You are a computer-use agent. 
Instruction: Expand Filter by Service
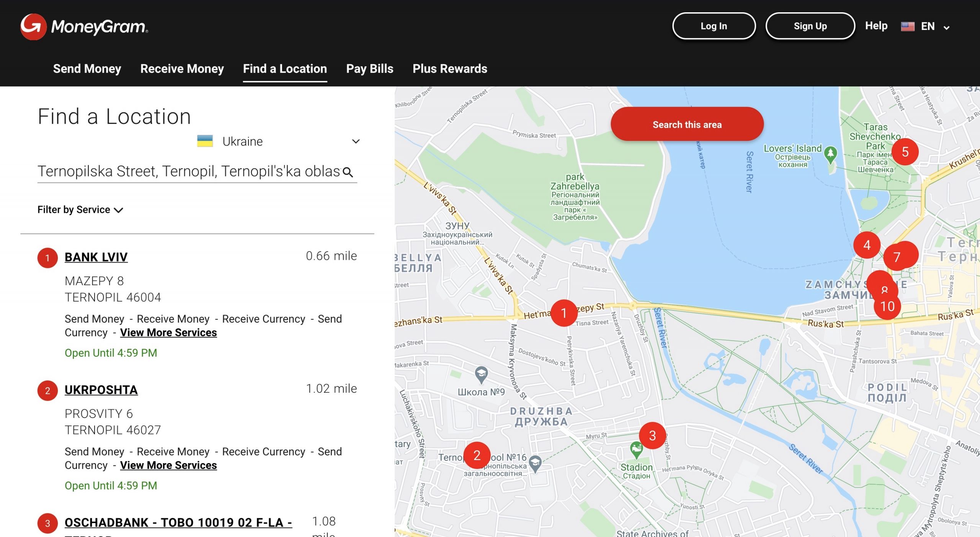click(80, 210)
